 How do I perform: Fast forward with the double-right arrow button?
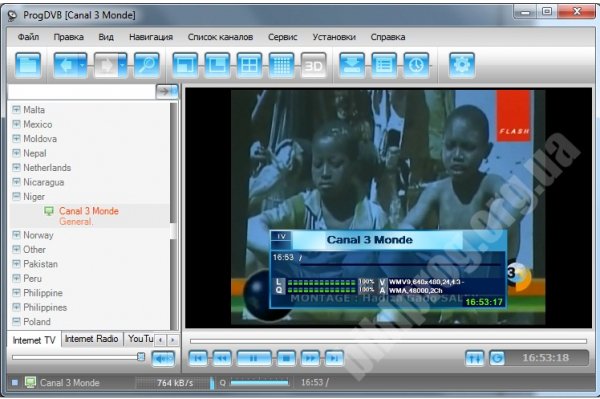pyautogui.click(x=310, y=358)
